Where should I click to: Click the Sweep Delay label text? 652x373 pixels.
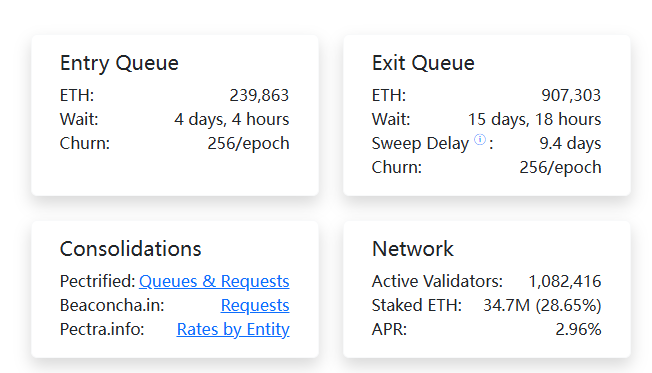(x=420, y=143)
